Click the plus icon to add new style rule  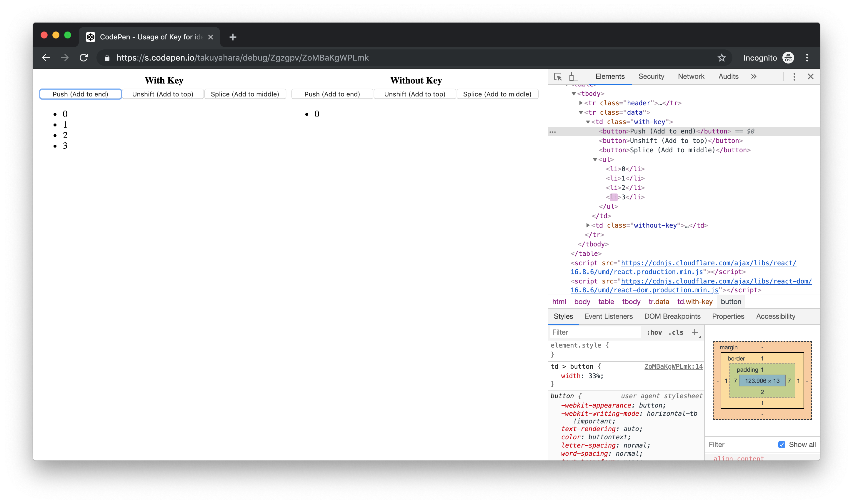(695, 332)
